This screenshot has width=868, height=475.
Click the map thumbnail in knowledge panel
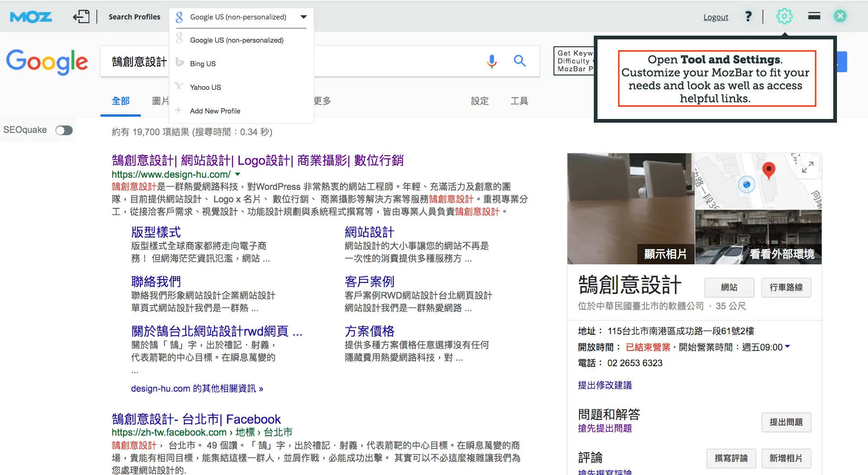click(x=758, y=181)
